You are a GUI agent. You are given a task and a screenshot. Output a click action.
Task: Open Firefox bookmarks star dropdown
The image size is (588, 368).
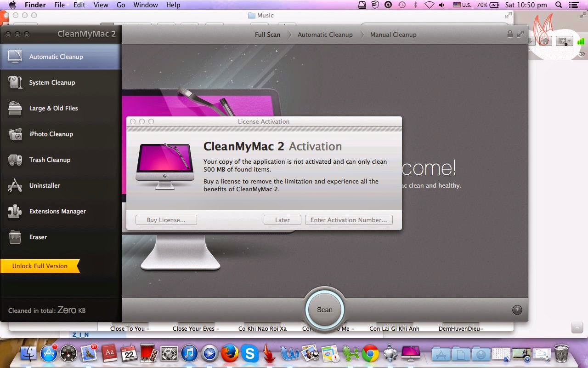click(x=564, y=41)
